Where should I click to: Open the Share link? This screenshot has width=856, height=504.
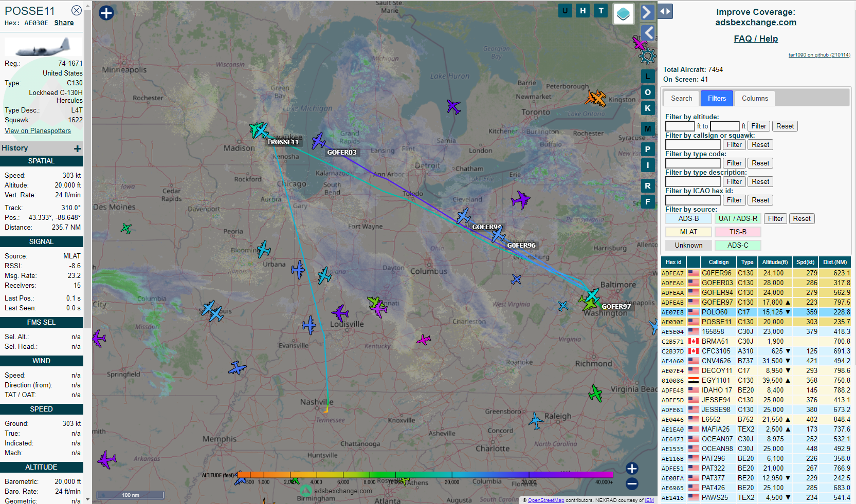point(64,23)
